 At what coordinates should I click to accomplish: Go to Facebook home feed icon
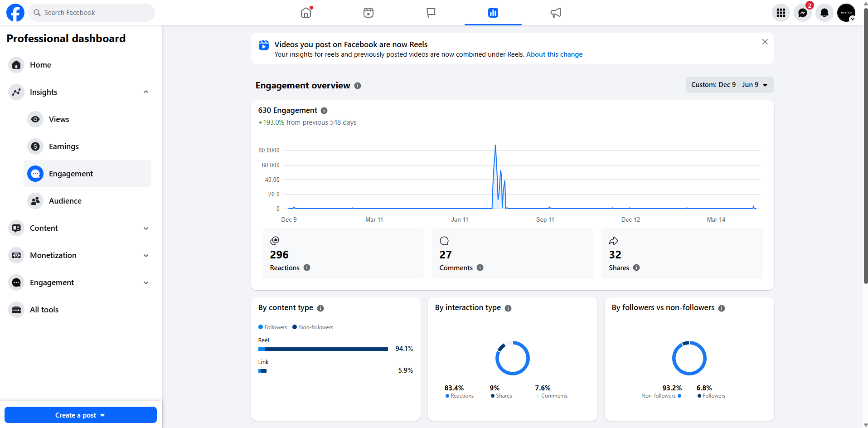tap(306, 13)
